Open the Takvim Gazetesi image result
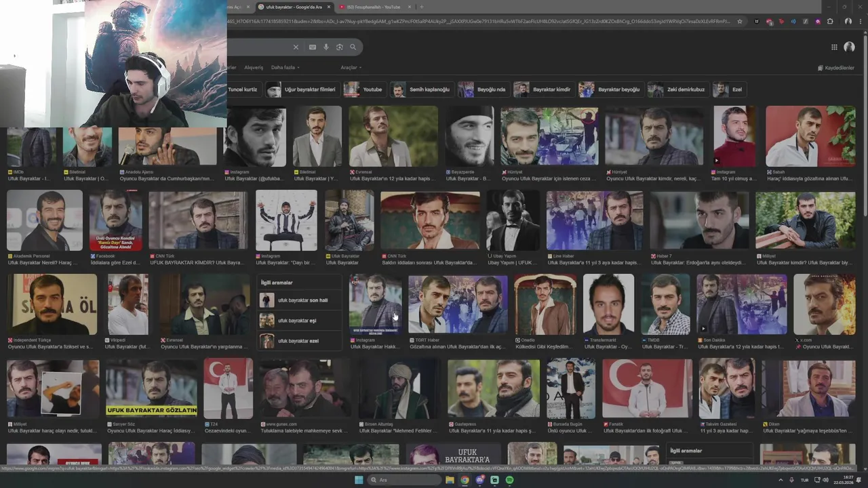Image resolution: width=868 pixels, height=488 pixels. [727, 389]
